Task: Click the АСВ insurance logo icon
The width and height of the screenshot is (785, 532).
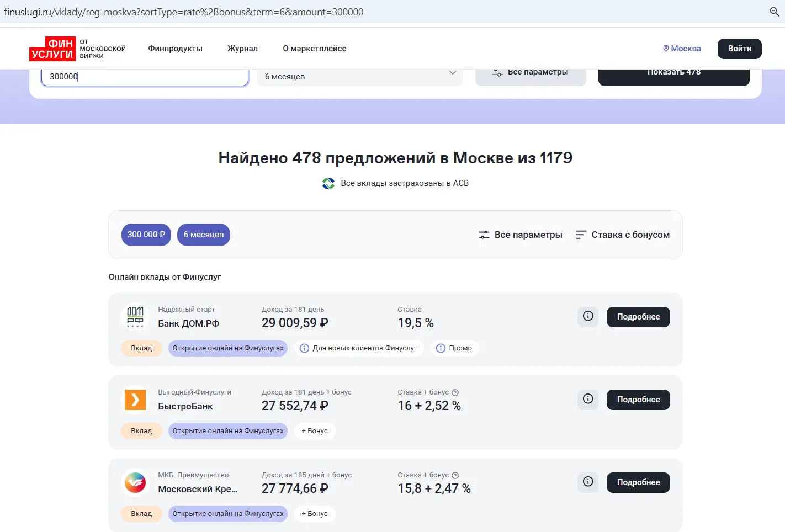Action: click(x=328, y=183)
